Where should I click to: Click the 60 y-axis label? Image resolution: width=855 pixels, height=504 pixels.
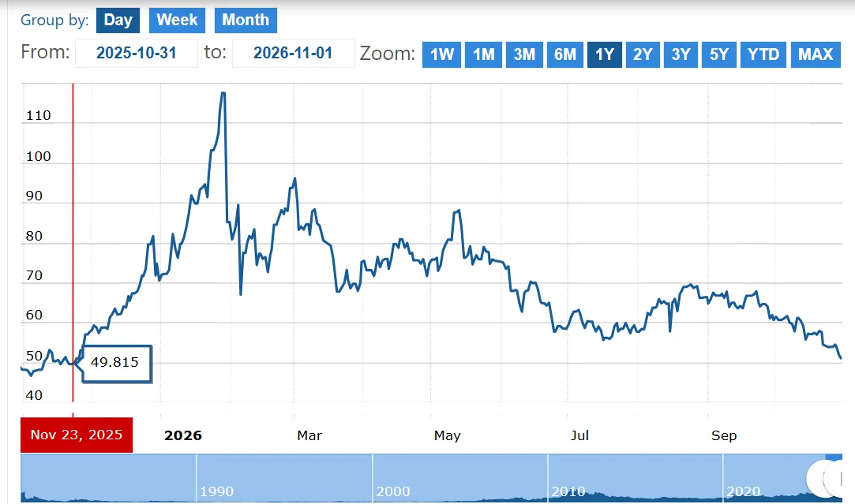[x=34, y=315]
